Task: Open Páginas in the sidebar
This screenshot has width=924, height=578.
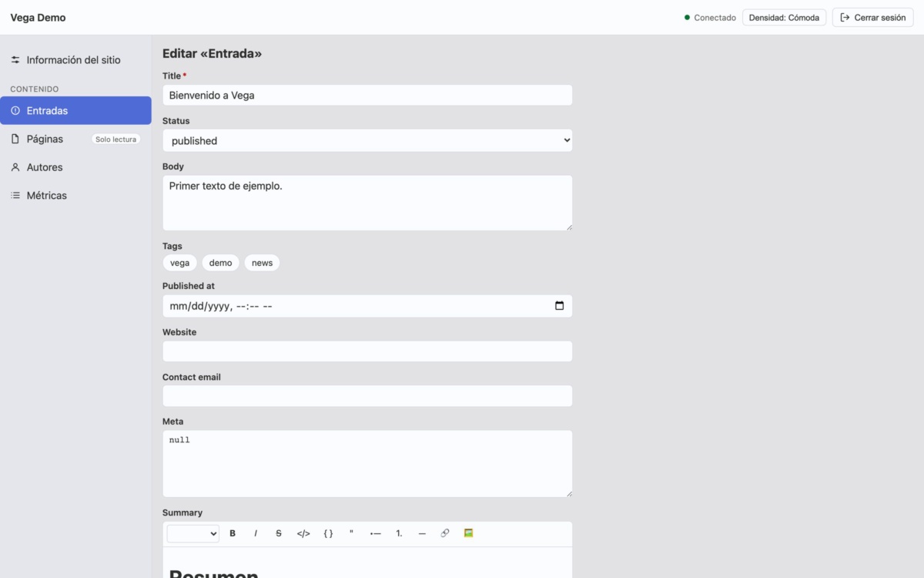Action: tap(75, 139)
